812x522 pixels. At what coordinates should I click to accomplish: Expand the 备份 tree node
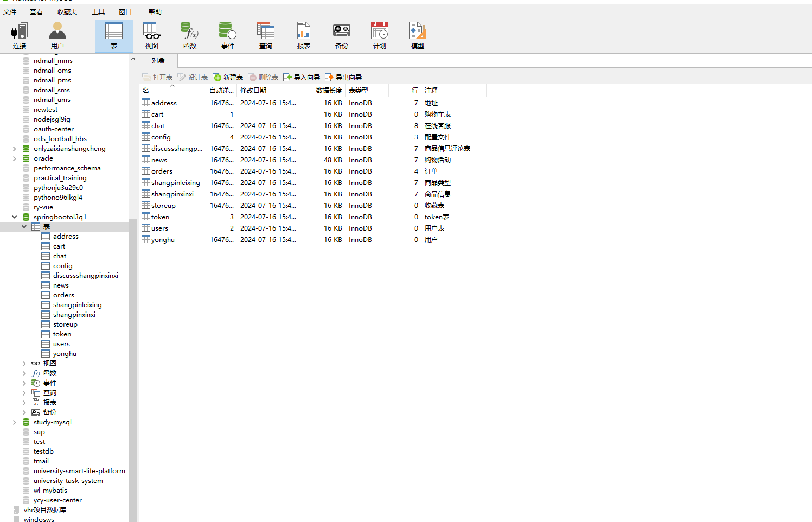coord(24,412)
